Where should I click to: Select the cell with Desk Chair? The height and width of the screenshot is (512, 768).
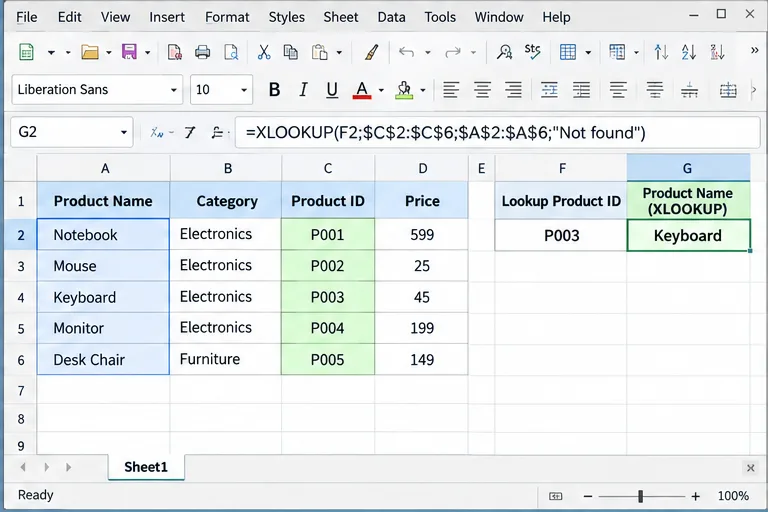(x=103, y=360)
